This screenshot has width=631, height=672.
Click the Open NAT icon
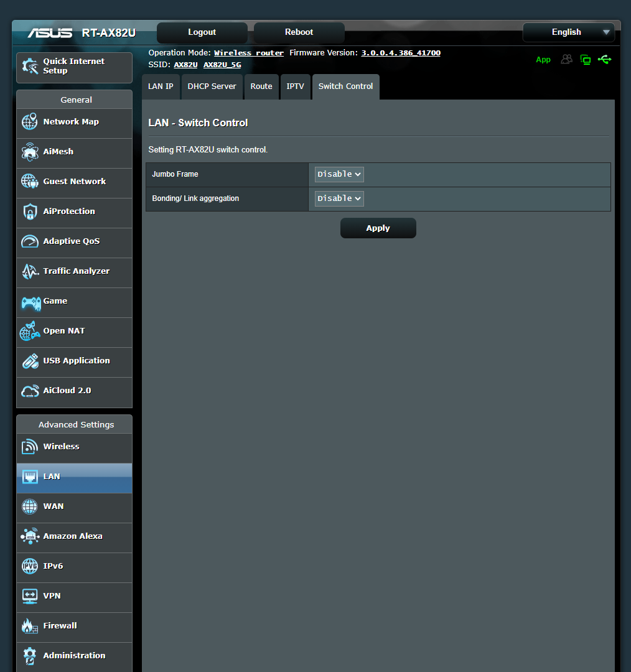(x=30, y=331)
